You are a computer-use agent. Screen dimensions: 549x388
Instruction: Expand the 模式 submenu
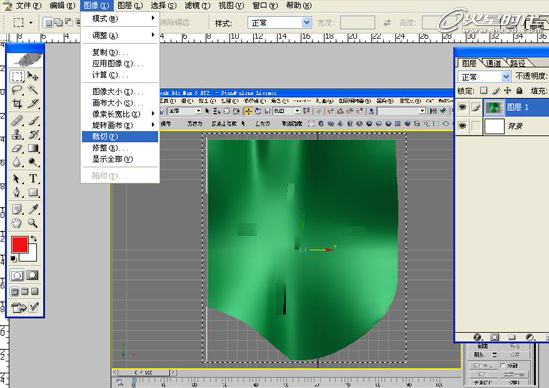point(120,19)
